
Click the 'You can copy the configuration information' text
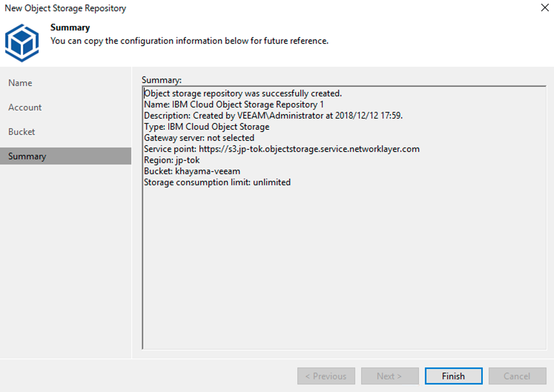click(x=189, y=41)
